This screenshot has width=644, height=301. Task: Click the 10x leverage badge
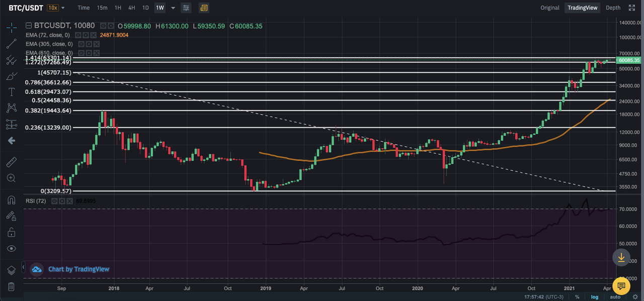[52, 8]
